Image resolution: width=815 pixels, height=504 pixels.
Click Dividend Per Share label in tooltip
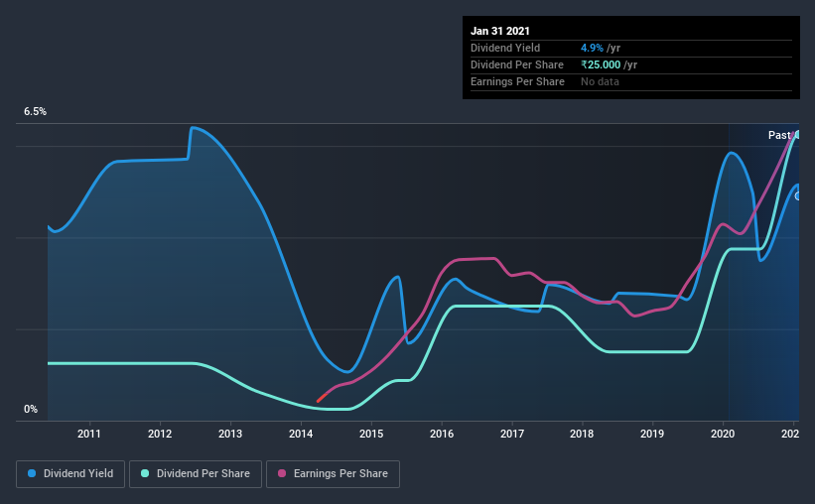(516, 64)
